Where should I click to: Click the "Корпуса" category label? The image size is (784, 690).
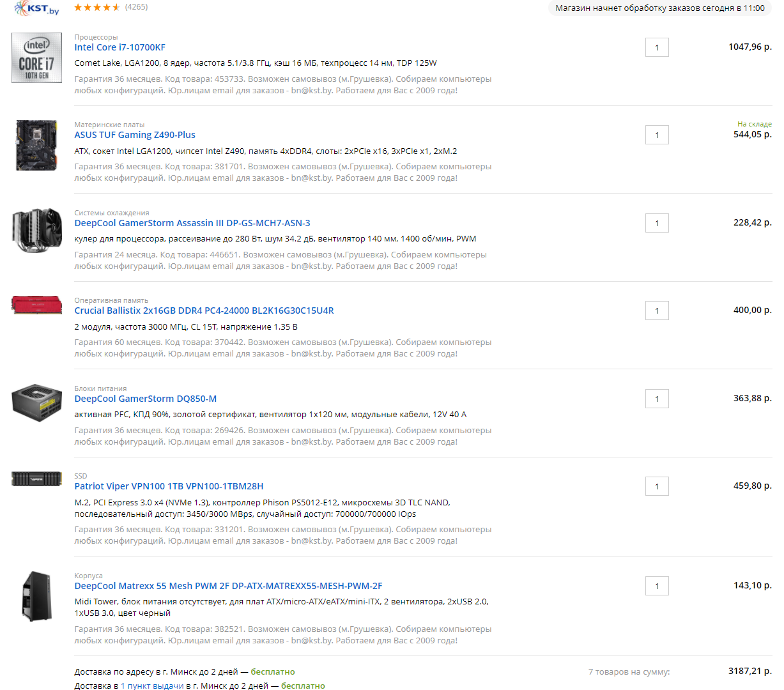point(88,576)
